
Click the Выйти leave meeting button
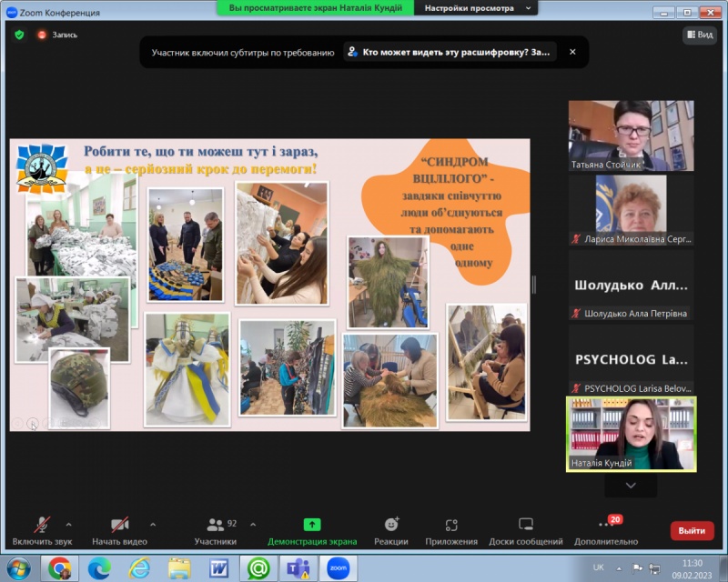692,530
